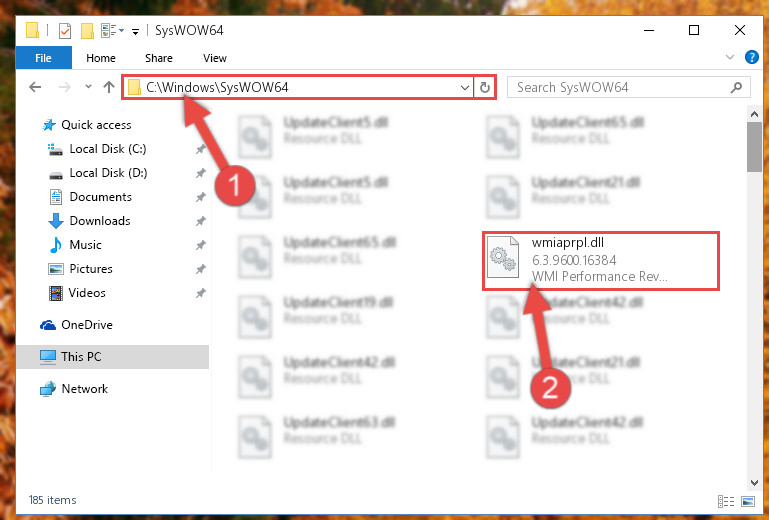Refresh the SysWOW64 folder view

point(485,87)
